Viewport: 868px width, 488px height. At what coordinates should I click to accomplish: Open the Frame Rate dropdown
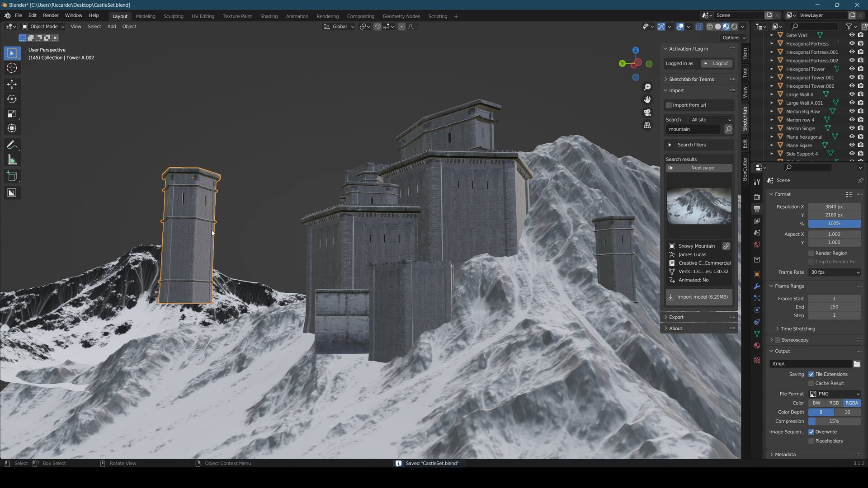click(835, 272)
